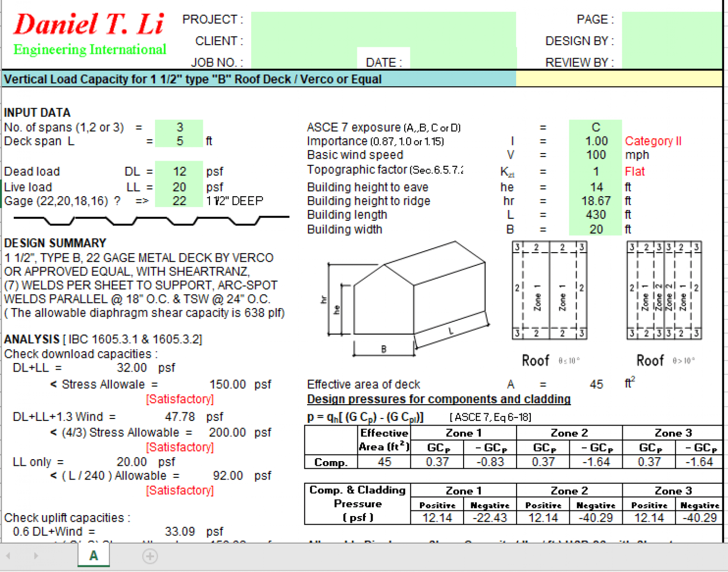Select the 0.6 DL+Wind 33.09 value
The height and width of the screenshot is (572, 728).
(180, 531)
